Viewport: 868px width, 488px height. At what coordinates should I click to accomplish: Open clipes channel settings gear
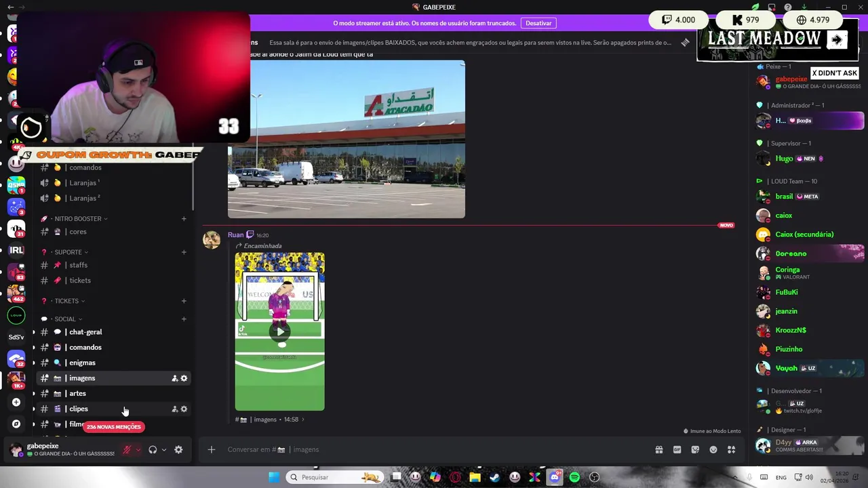coord(184,409)
